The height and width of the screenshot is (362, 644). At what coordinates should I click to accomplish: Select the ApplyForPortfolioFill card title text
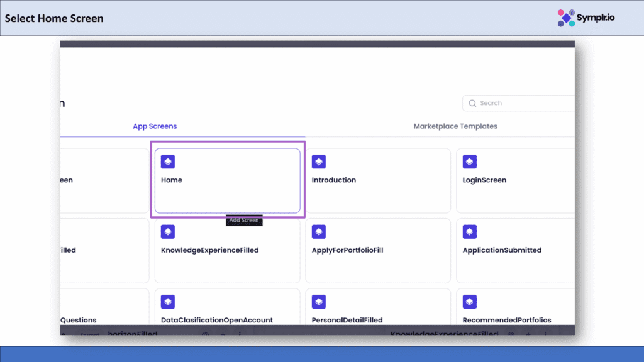347,250
